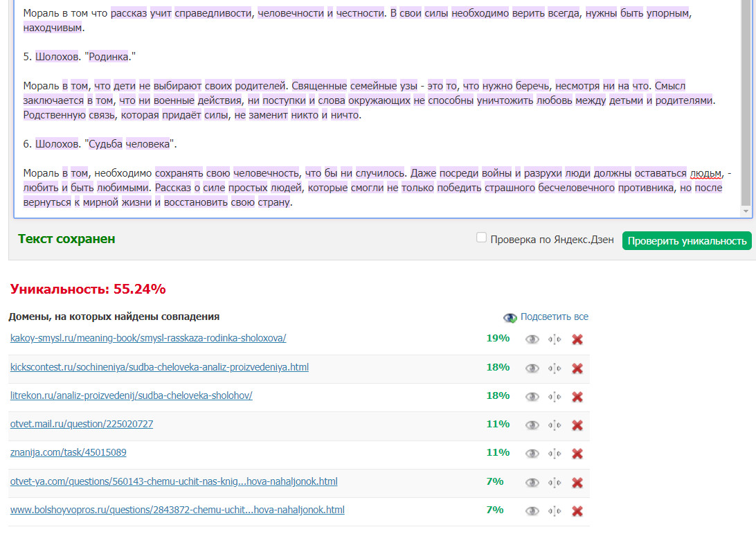Open the otvet.mail.ru question link

tap(82, 424)
